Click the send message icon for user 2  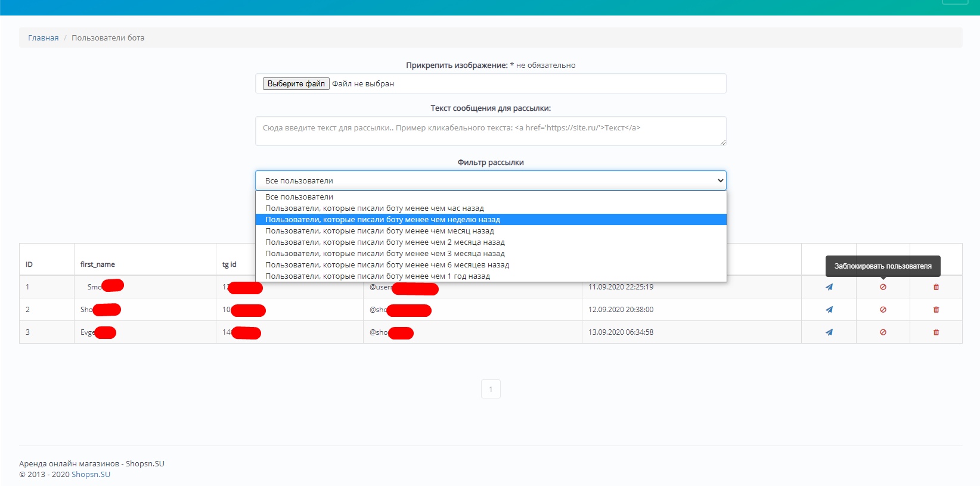[829, 310]
